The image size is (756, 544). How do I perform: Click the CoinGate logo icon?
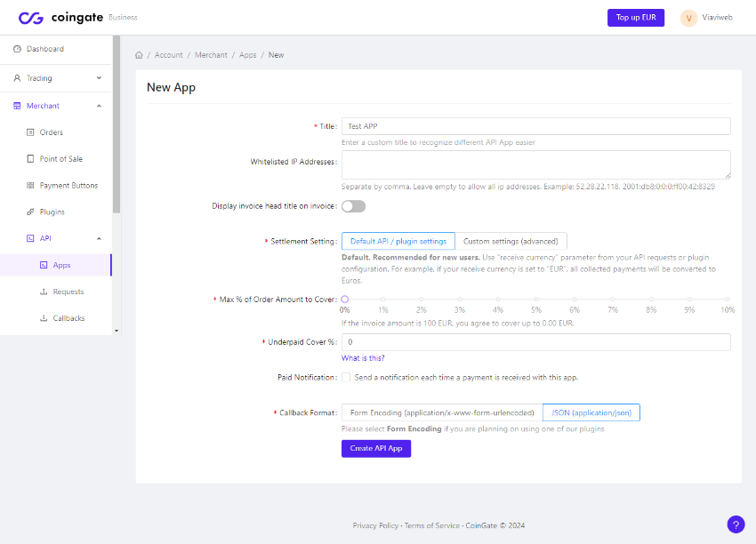coord(31,18)
